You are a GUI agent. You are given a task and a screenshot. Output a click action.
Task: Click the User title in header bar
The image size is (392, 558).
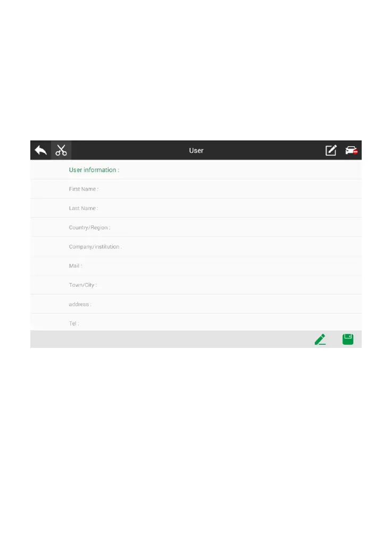tap(196, 151)
